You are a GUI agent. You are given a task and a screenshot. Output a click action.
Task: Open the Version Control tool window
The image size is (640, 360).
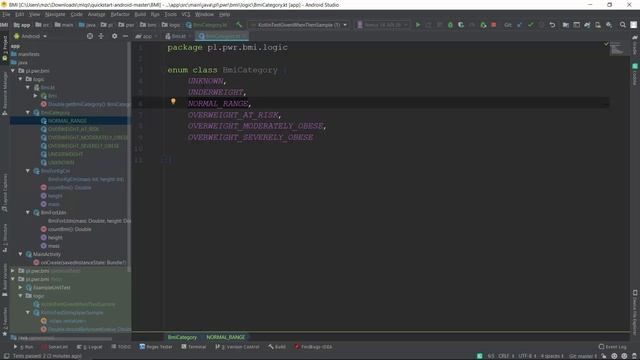[237, 347]
